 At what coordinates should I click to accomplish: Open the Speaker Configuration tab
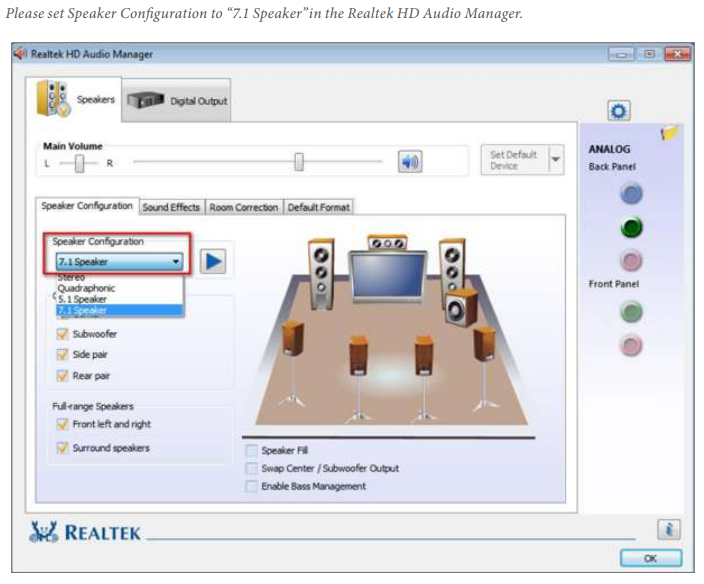[87, 206]
